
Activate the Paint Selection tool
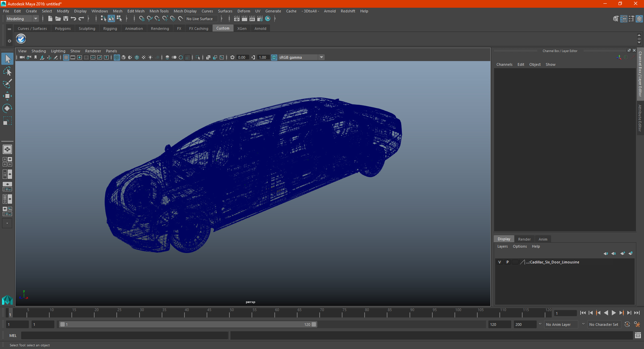pos(7,84)
